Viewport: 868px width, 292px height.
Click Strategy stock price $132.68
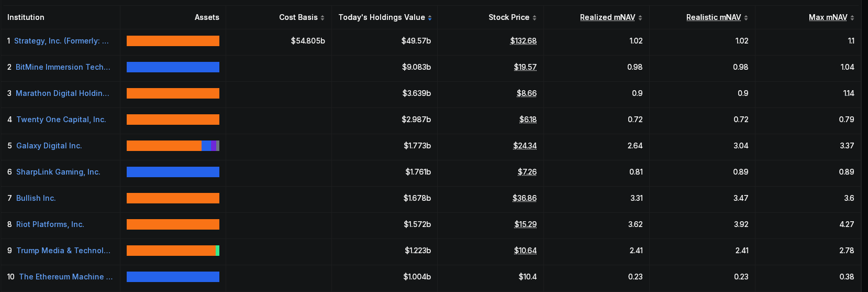pyautogui.click(x=523, y=41)
